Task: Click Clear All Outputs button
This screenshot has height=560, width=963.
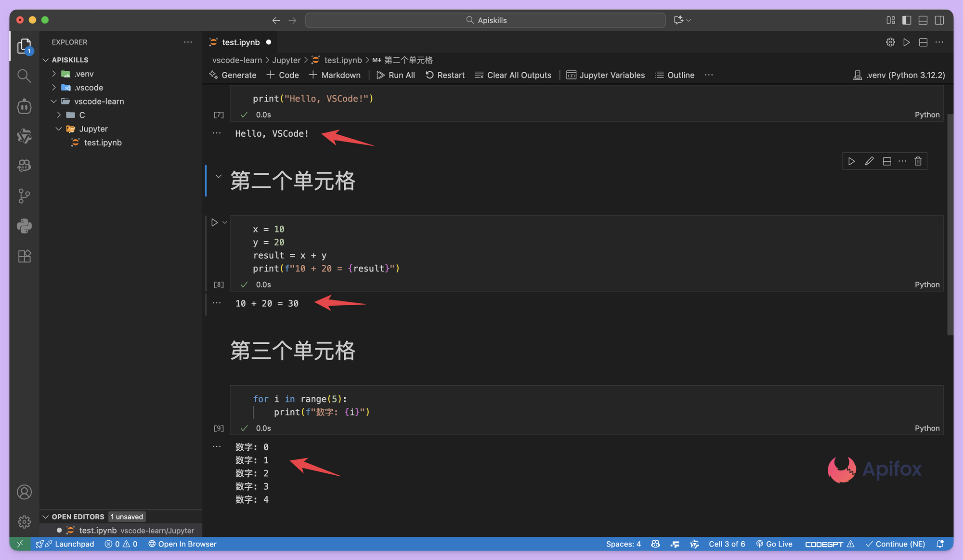Action: click(x=513, y=75)
